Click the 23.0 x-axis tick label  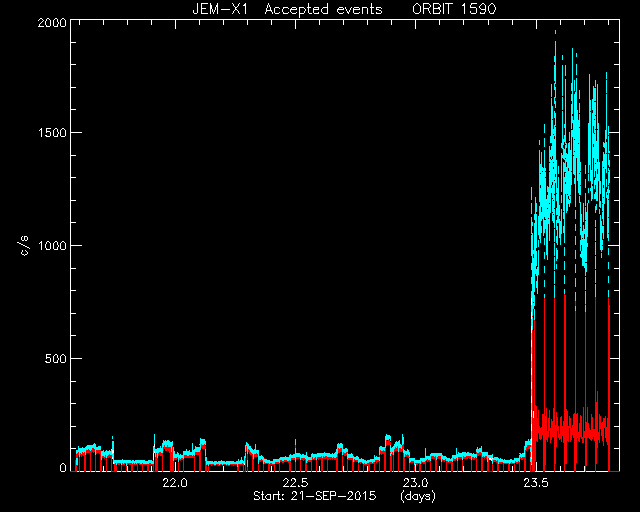(415, 483)
